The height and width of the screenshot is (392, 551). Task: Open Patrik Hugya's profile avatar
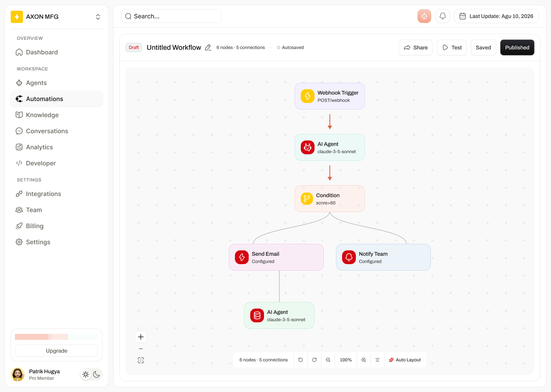point(18,374)
